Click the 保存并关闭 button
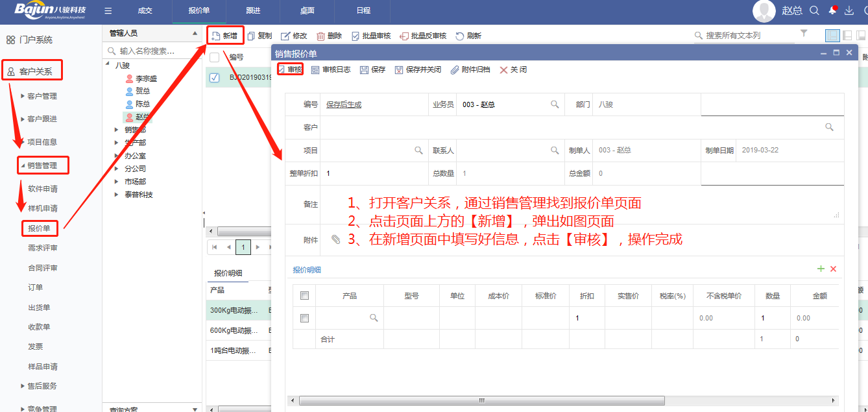 click(x=418, y=69)
